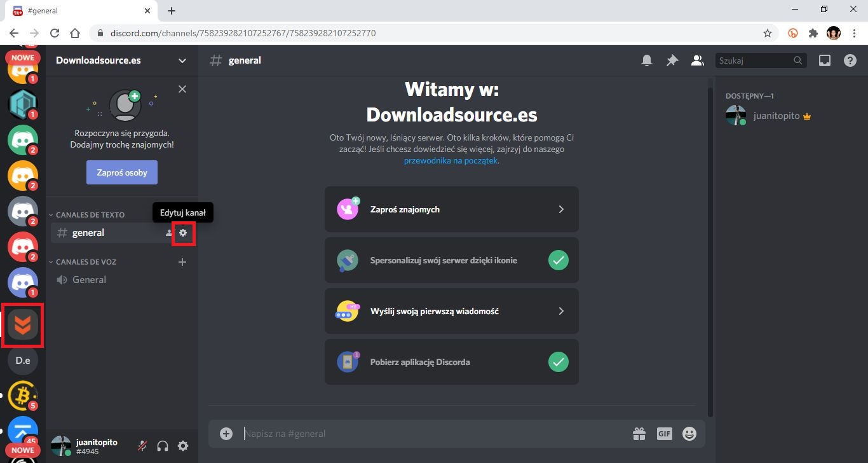Bookmark this page with star icon

point(768,33)
